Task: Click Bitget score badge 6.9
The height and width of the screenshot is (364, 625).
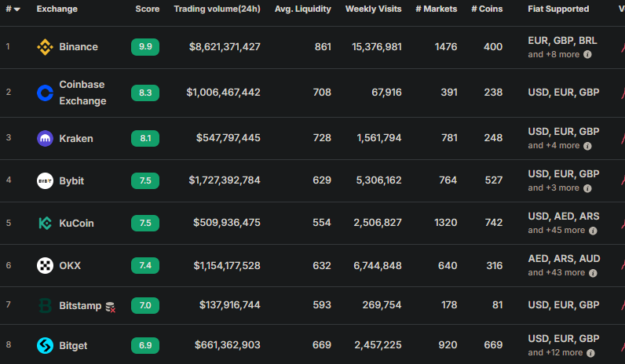Action: pyautogui.click(x=145, y=345)
